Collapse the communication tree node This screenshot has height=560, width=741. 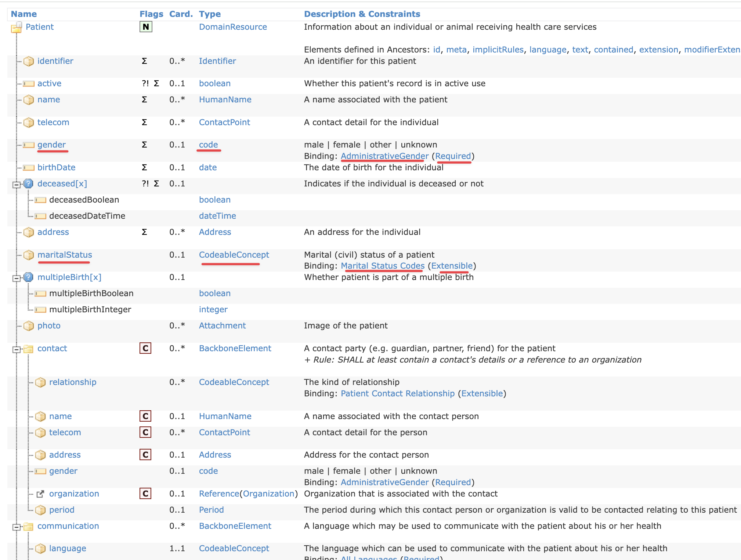(16, 527)
